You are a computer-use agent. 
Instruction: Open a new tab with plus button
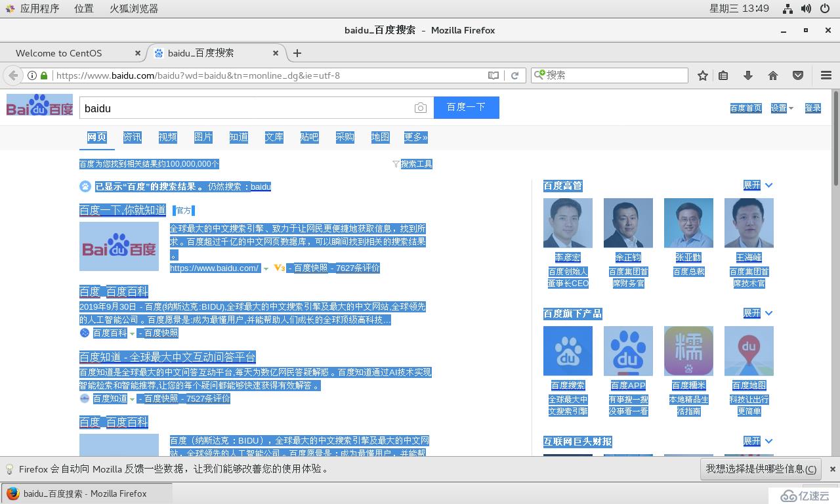point(297,53)
